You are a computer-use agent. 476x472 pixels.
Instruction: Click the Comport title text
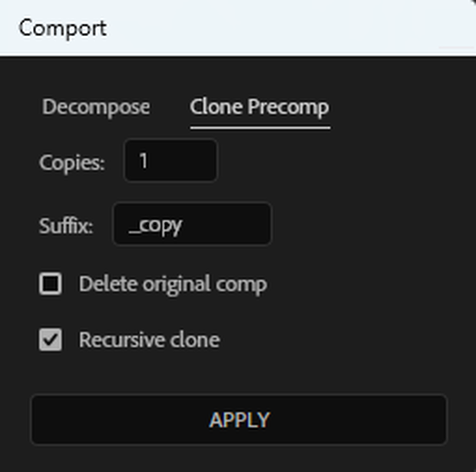(63, 28)
